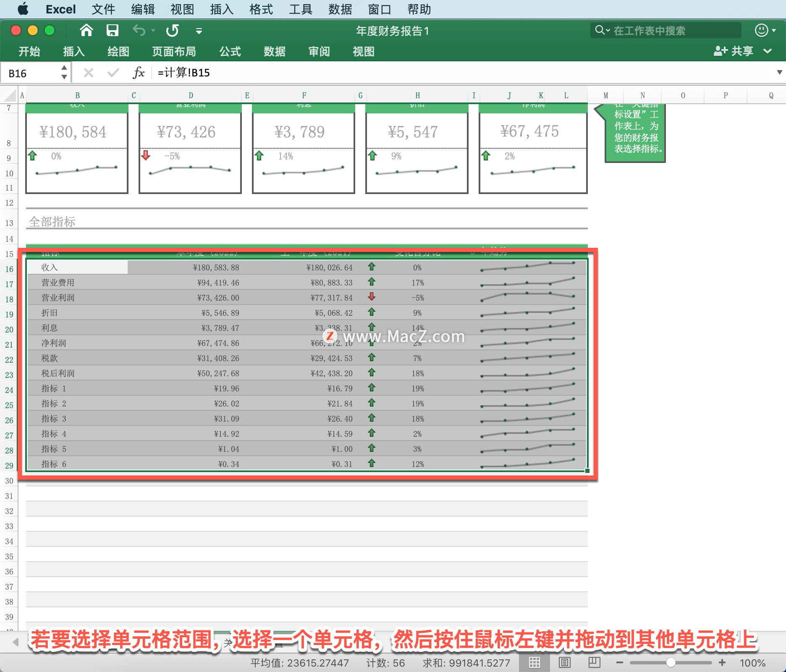Select column N header
This screenshot has height=672, width=786.
pyautogui.click(x=642, y=95)
